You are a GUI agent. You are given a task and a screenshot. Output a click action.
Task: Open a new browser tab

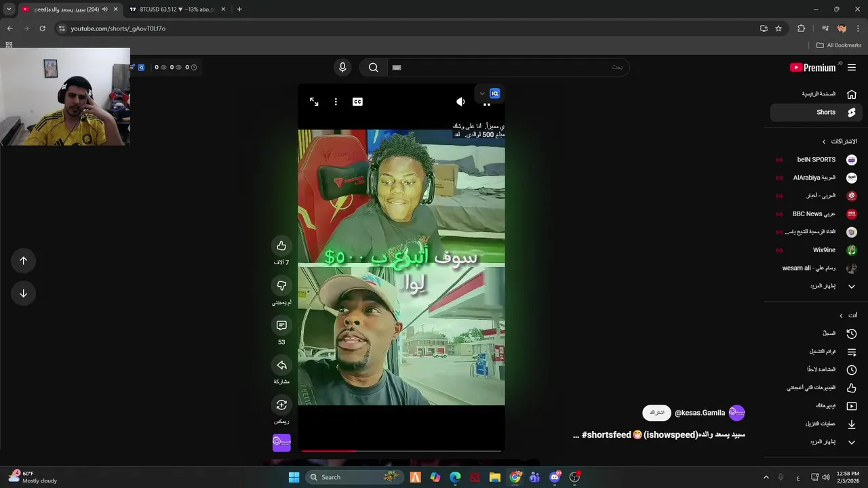[x=239, y=9]
